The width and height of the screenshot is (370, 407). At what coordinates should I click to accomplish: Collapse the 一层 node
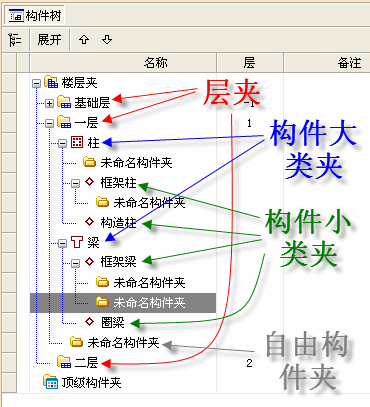coord(49,123)
